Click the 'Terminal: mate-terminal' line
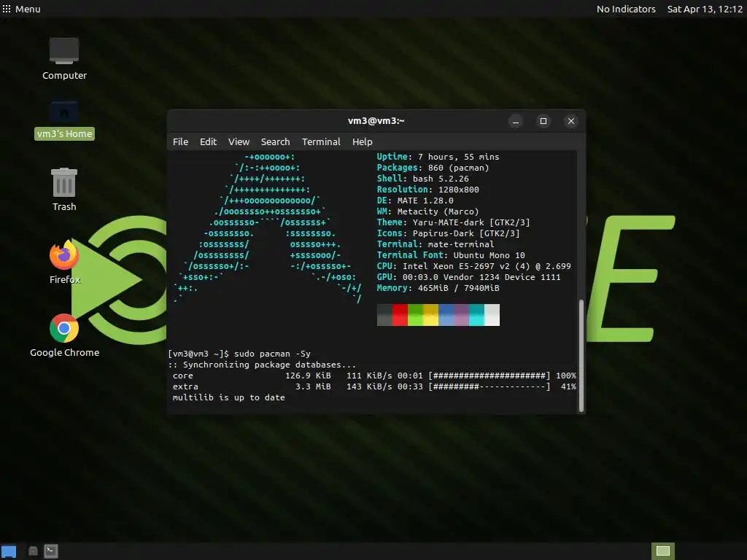This screenshot has width=747, height=560. pyautogui.click(x=436, y=244)
